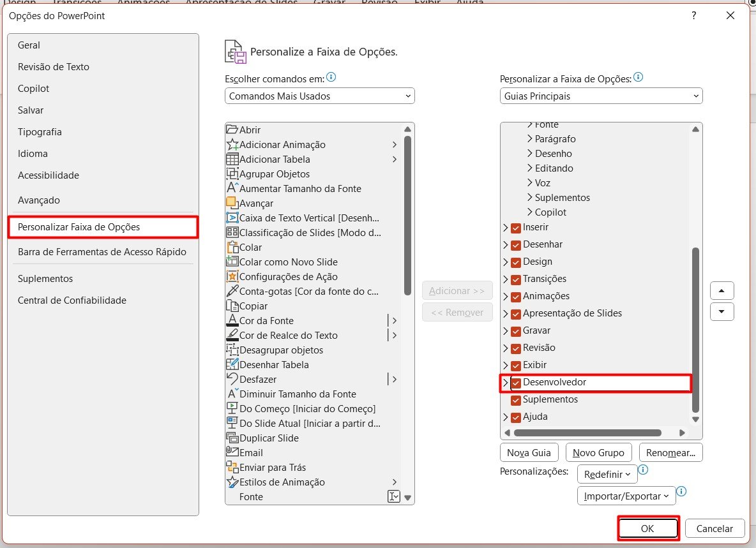Click the Cor de Realce do Texto icon
The image size is (756, 548).
click(232, 335)
